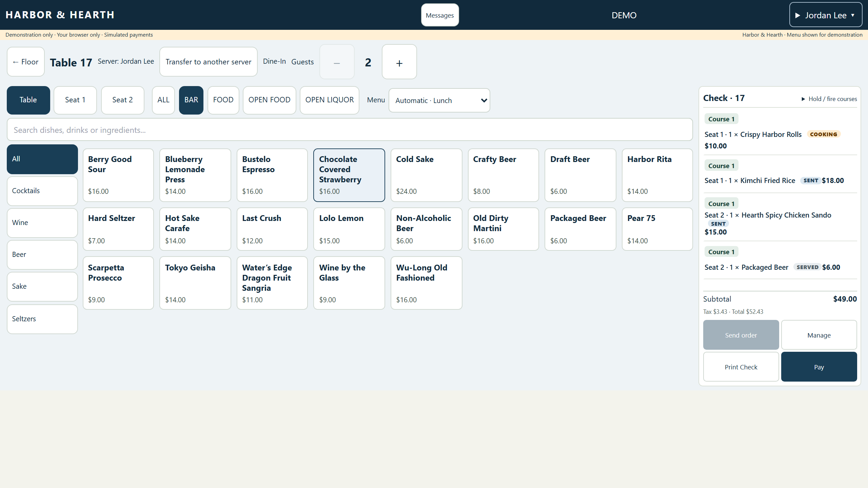The height and width of the screenshot is (488, 868).
Task: Expand Hold / fire courses
Action: (829, 99)
